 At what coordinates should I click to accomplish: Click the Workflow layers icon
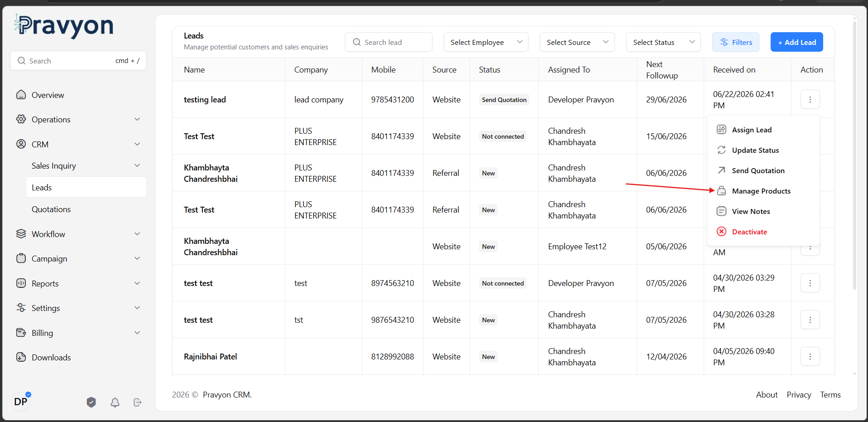click(x=21, y=234)
